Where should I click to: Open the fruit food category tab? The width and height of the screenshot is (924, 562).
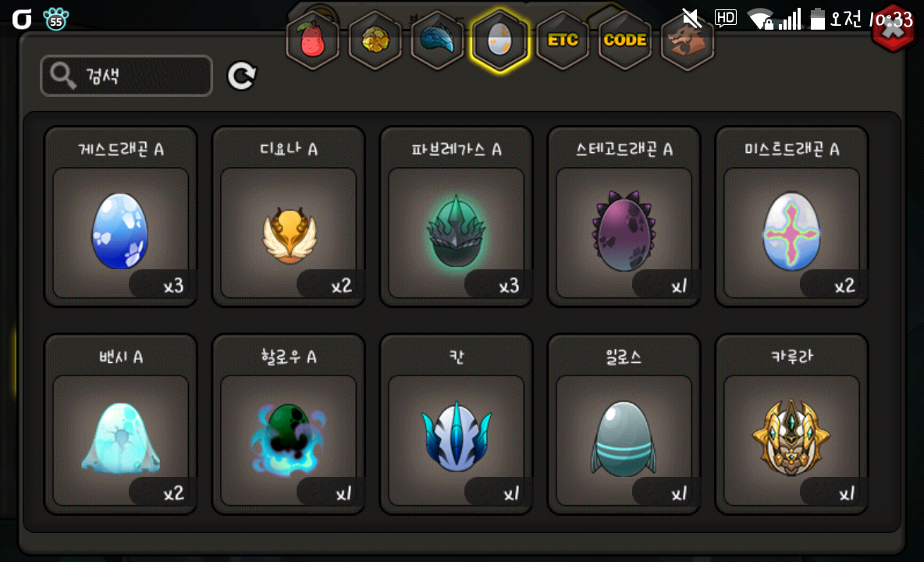point(312,40)
